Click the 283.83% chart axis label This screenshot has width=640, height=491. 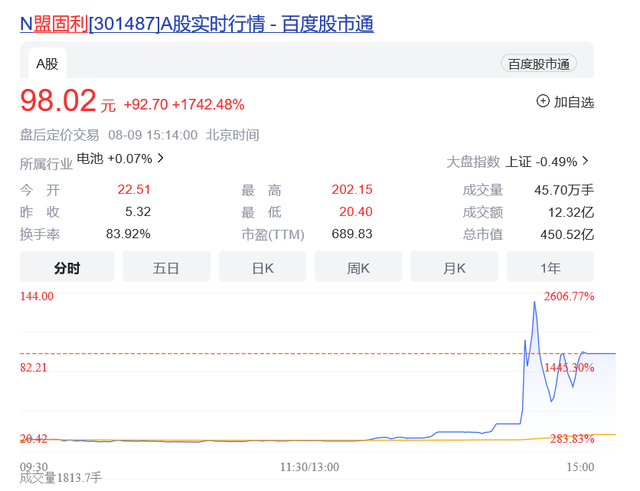(572, 439)
